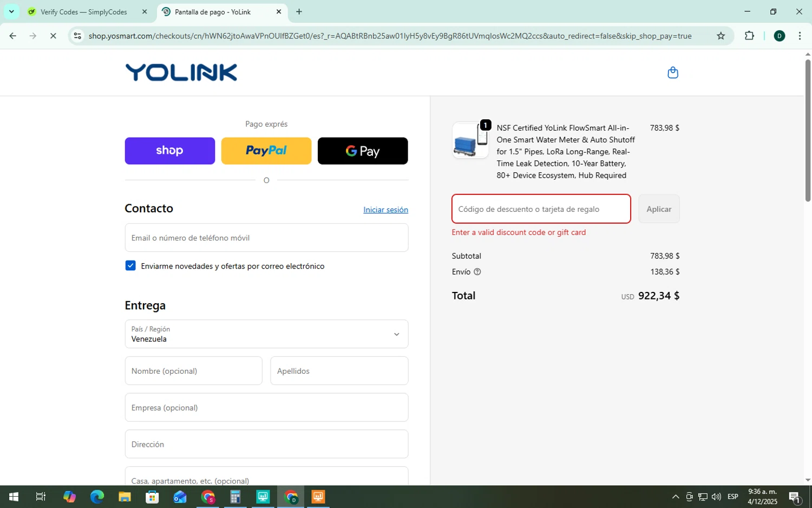The width and height of the screenshot is (812, 508).
Task: Open Calculator from taskbar
Action: point(235,497)
